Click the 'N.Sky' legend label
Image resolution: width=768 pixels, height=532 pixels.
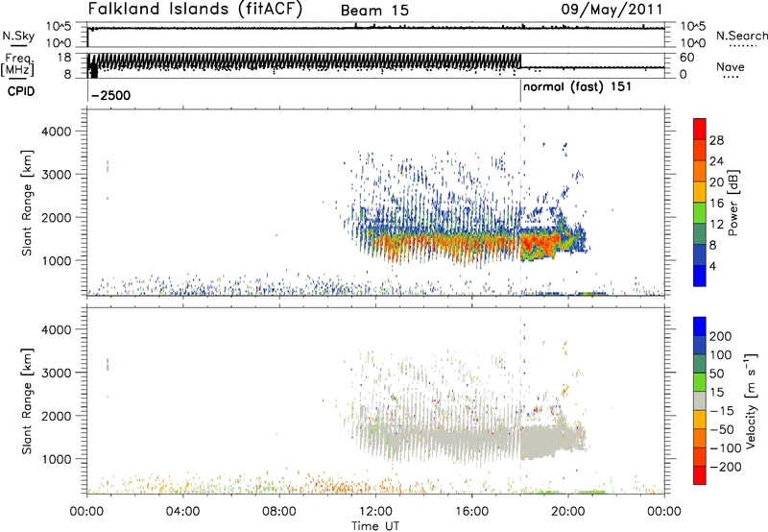(18, 36)
